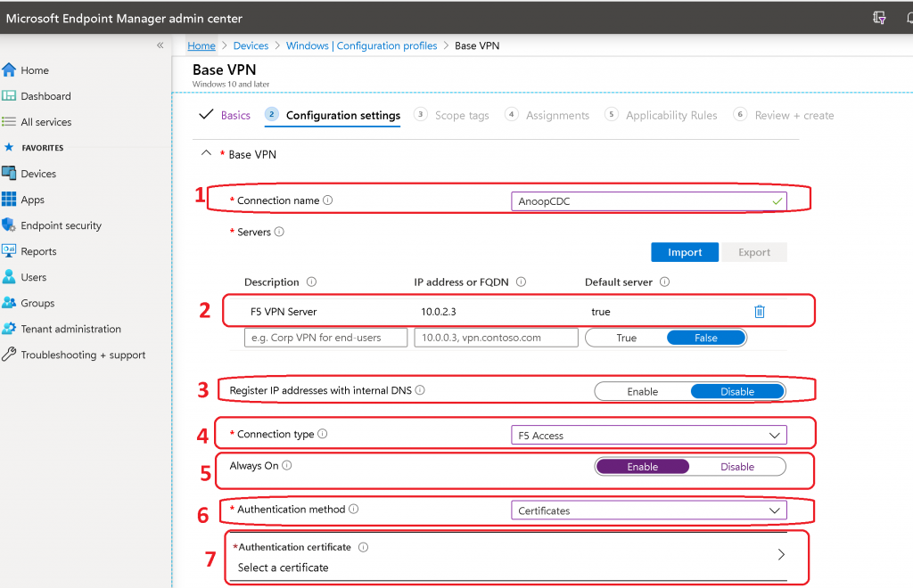Click info icon beside Default server
Image resolution: width=913 pixels, height=588 pixels.
664,282
